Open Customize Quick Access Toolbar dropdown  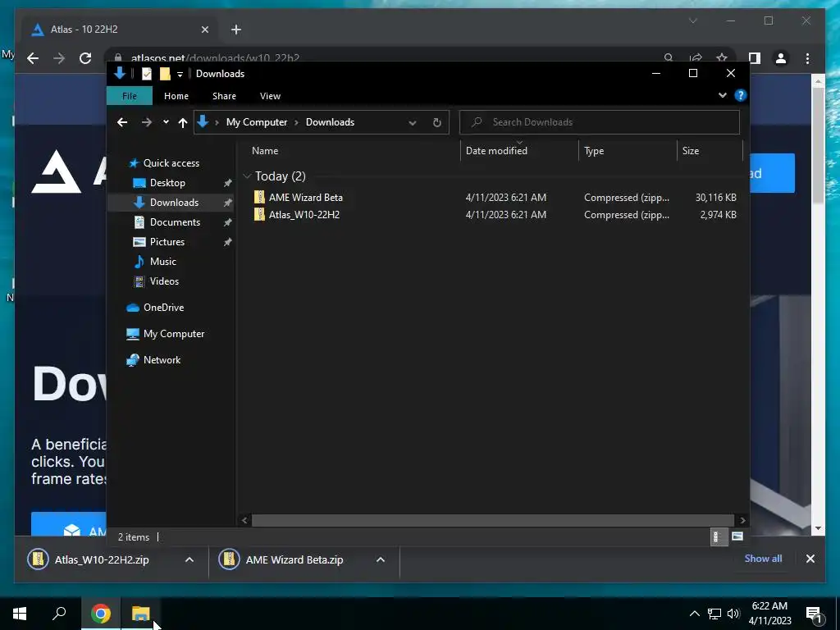tap(180, 75)
